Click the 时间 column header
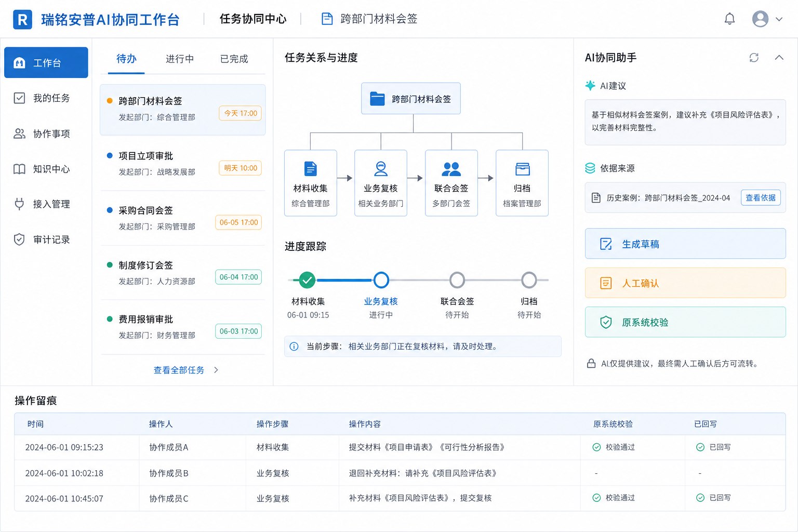The image size is (798, 532). [x=35, y=424]
